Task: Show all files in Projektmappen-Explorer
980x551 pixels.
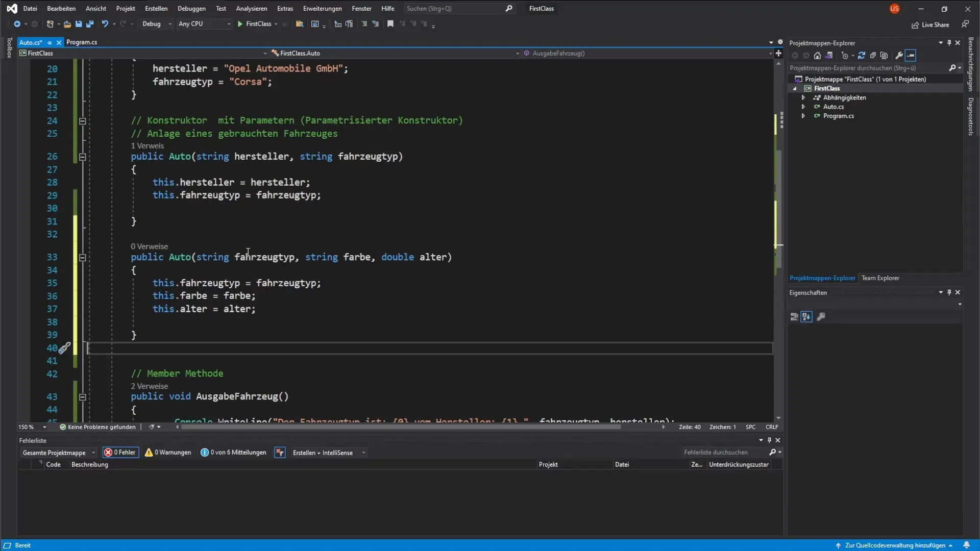Action: click(884, 56)
